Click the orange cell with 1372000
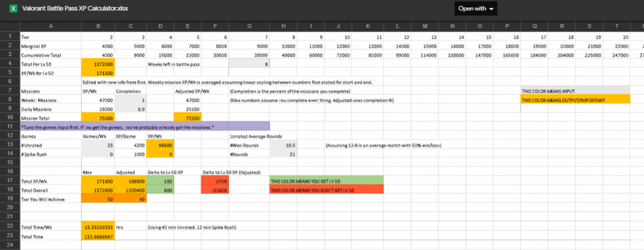The width and height of the screenshot is (644, 250). (97, 64)
